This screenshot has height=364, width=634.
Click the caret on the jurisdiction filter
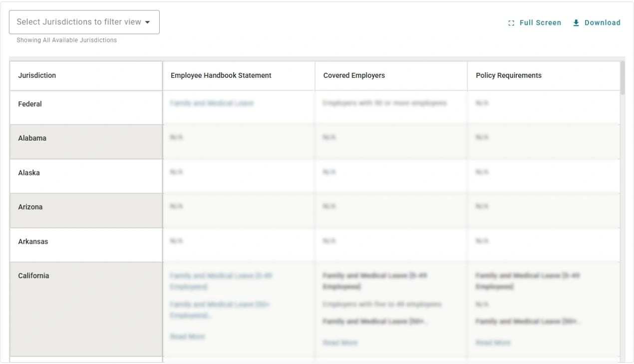coord(148,21)
